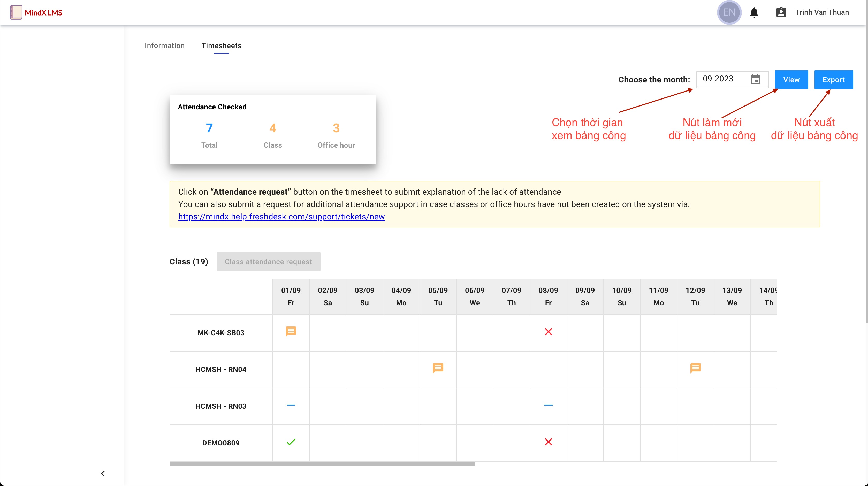This screenshot has height=486, width=868.
Task: Open comment icon for MK-C4K-SB03 on 01/09
Action: point(291,331)
